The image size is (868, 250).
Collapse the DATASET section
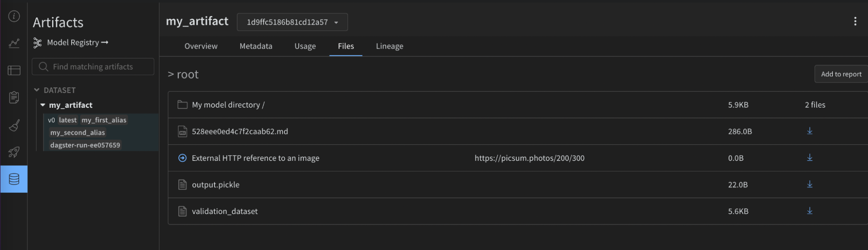[x=37, y=90]
